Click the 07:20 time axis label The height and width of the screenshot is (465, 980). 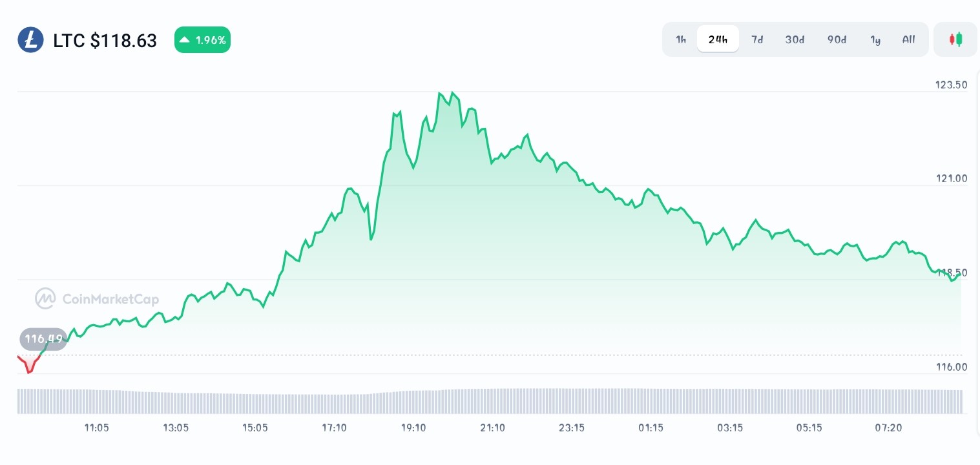click(888, 428)
